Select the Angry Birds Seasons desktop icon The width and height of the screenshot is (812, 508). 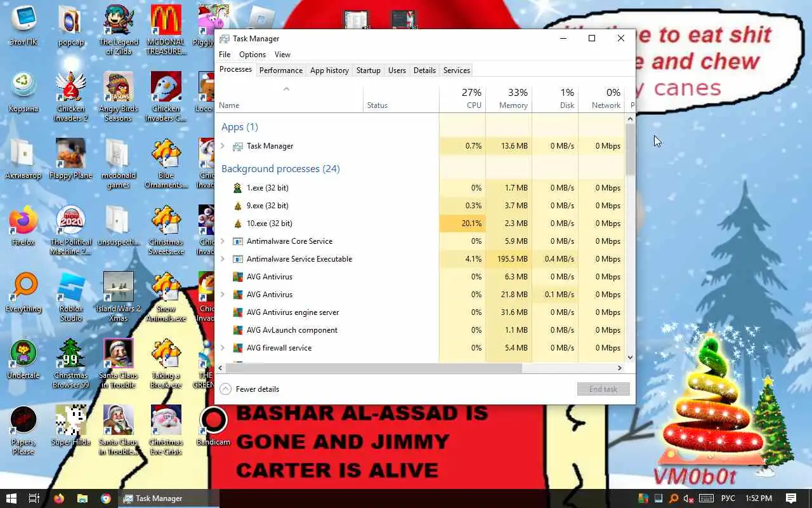click(118, 97)
